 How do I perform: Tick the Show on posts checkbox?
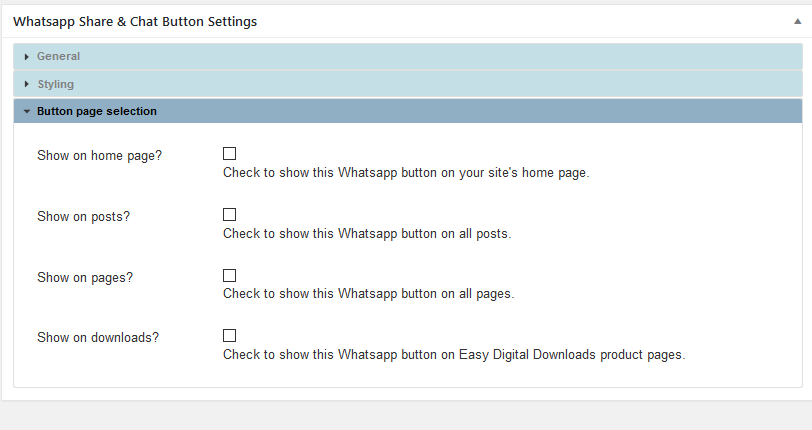pos(229,215)
